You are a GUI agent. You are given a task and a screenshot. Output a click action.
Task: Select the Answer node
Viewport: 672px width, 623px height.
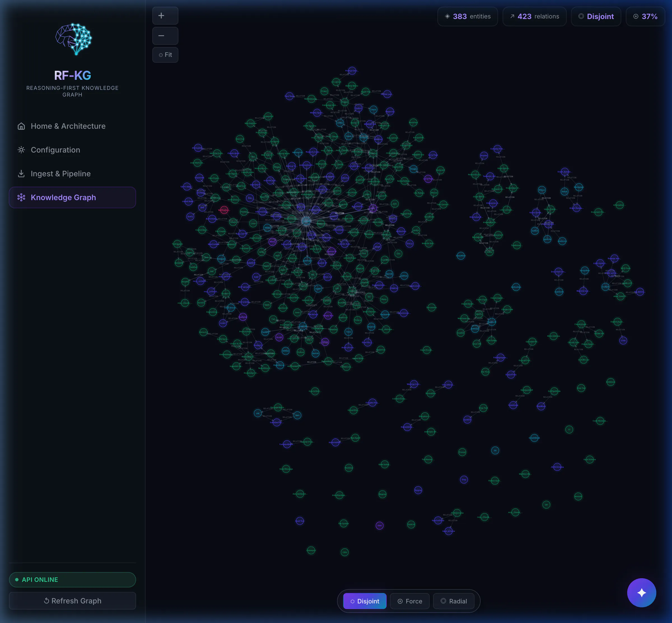coord(484,155)
